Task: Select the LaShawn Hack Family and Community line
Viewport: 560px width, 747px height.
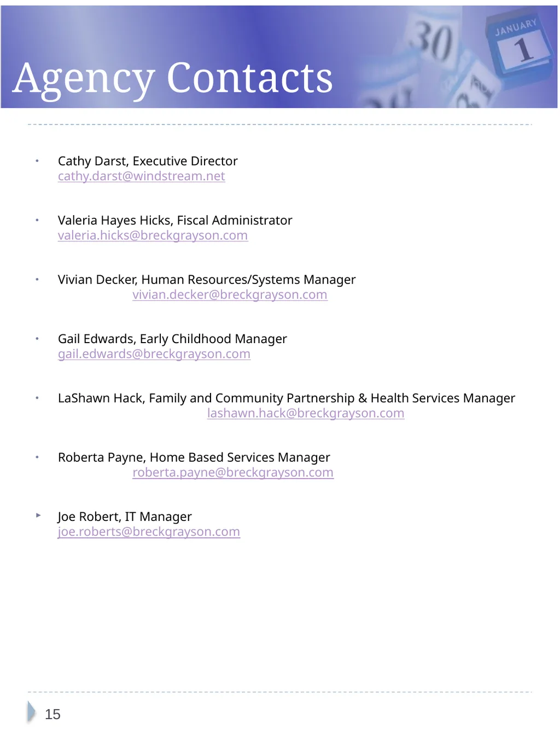Action: [x=287, y=398]
